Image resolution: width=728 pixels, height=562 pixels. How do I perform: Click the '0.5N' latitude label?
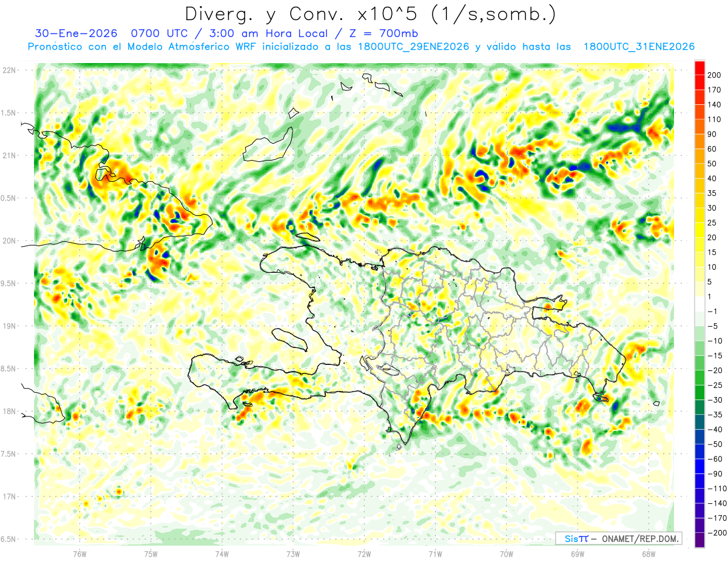(8, 198)
